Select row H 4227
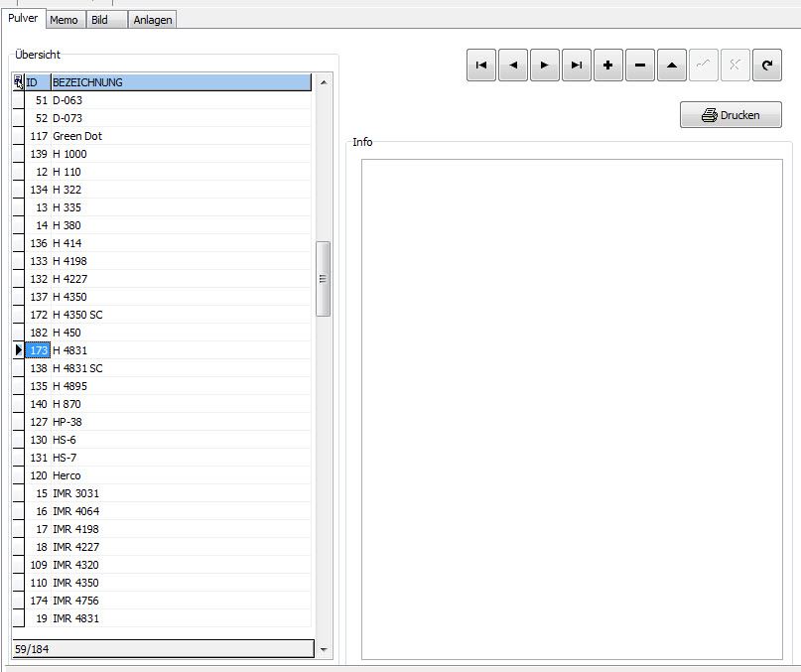801x672 pixels. 162,279
